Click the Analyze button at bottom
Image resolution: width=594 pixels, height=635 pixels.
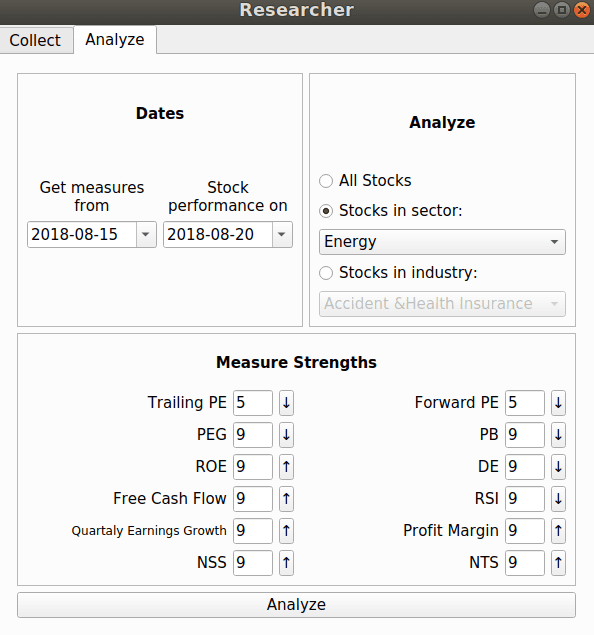296,605
